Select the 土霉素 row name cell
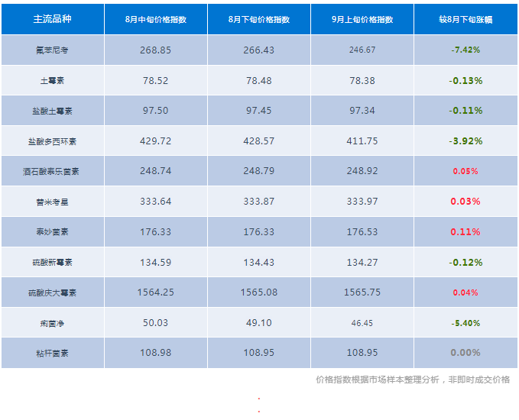This screenshot has width=519, height=420. point(52,81)
